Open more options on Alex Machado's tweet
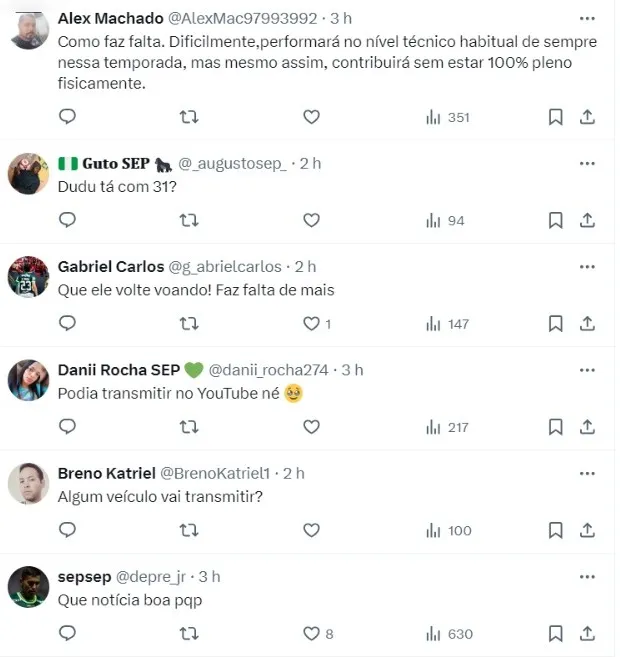620x657 pixels. click(587, 19)
